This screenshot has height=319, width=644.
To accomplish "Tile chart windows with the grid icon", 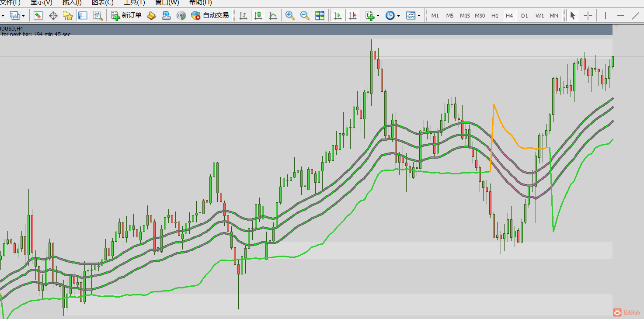I will tap(320, 16).
